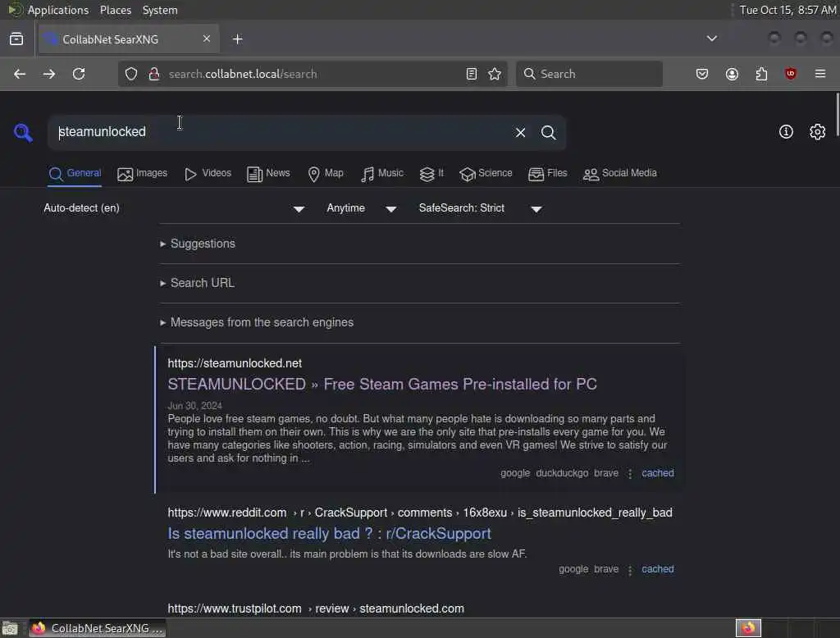Open a new browser tab
Viewport: 840px width, 638px height.
point(238,39)
